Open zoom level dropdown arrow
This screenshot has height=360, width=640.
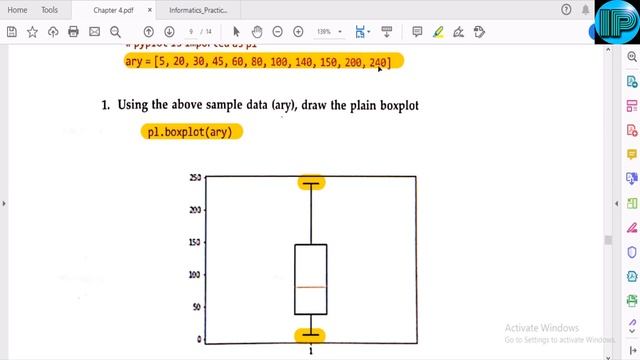(x=340, y=32)
